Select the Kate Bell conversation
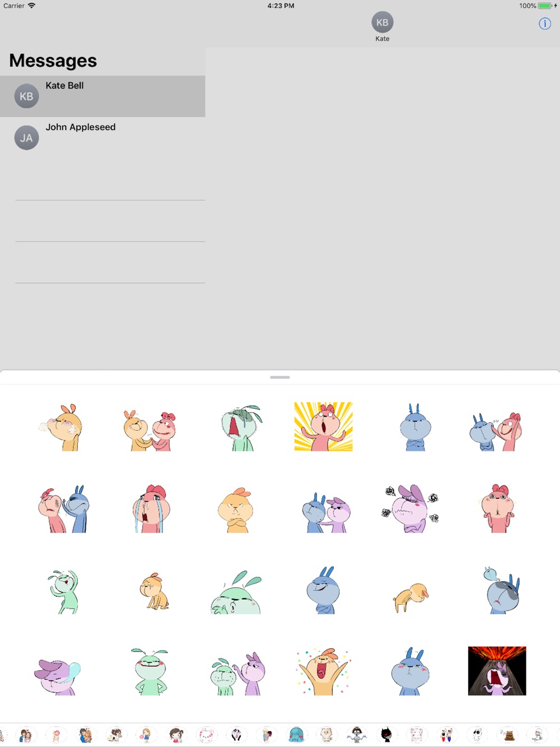560x747 pixels. click(x=102, y=96)
